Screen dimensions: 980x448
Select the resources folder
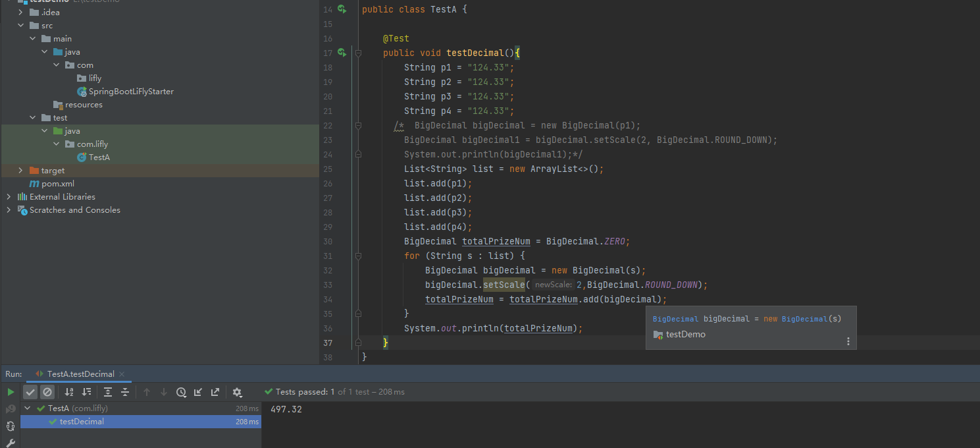[84, 105]
